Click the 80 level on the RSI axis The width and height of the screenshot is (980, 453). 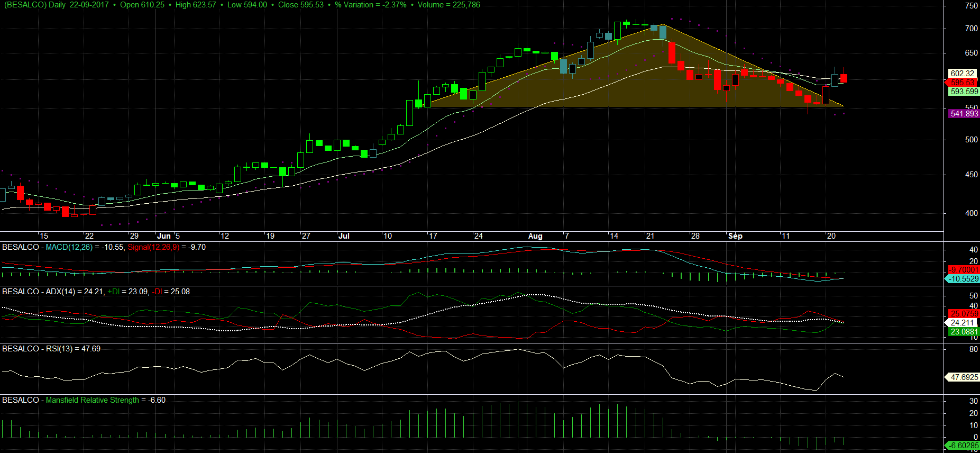(974, 349)
